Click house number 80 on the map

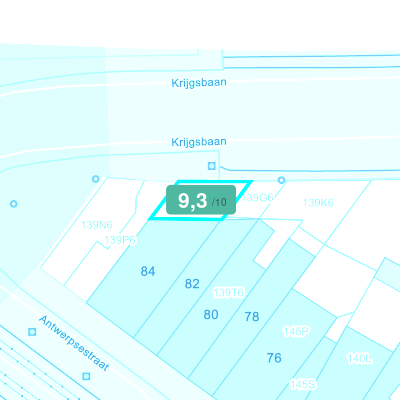pos(211,314)
